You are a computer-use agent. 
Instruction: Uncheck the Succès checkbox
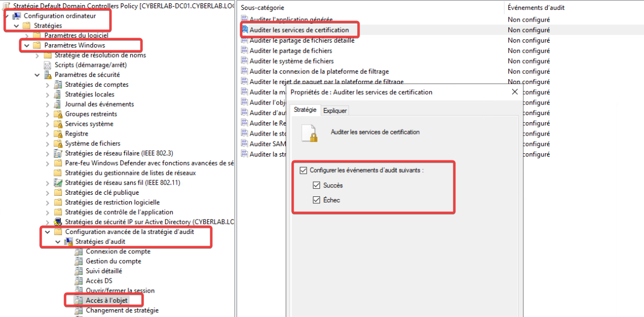[317, 186]
